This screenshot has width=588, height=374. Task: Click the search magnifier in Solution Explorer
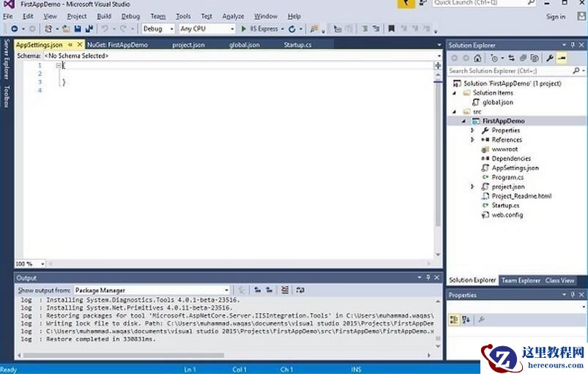(576, 70)
